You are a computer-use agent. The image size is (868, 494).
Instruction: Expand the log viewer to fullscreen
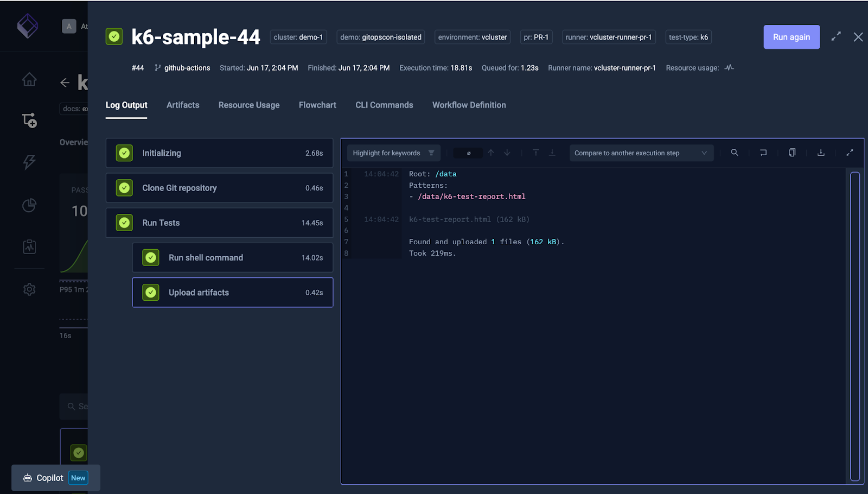pos(850,153)
